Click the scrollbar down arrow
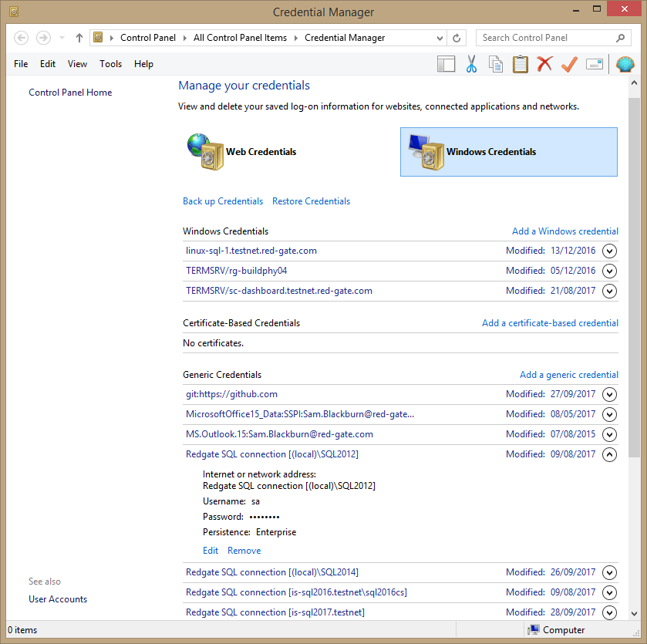 tap(634, 614)
